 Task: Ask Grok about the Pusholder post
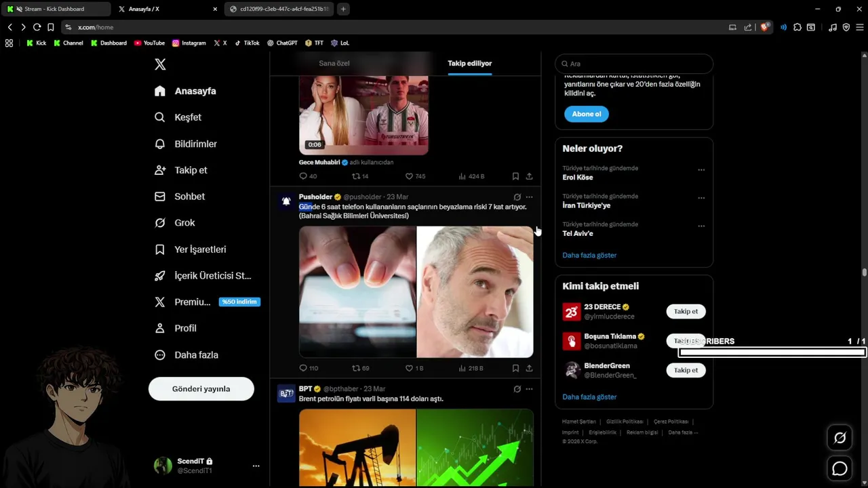(517, 197)
